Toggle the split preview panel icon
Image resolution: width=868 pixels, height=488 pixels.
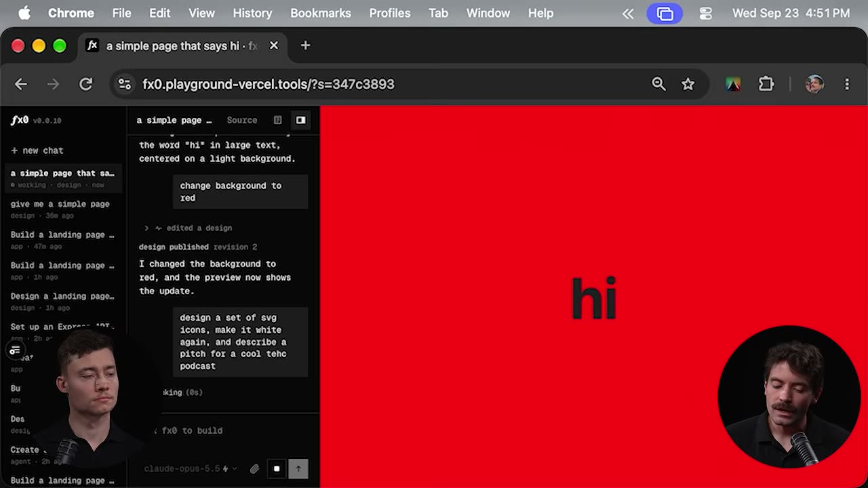(x=300, y=120)
